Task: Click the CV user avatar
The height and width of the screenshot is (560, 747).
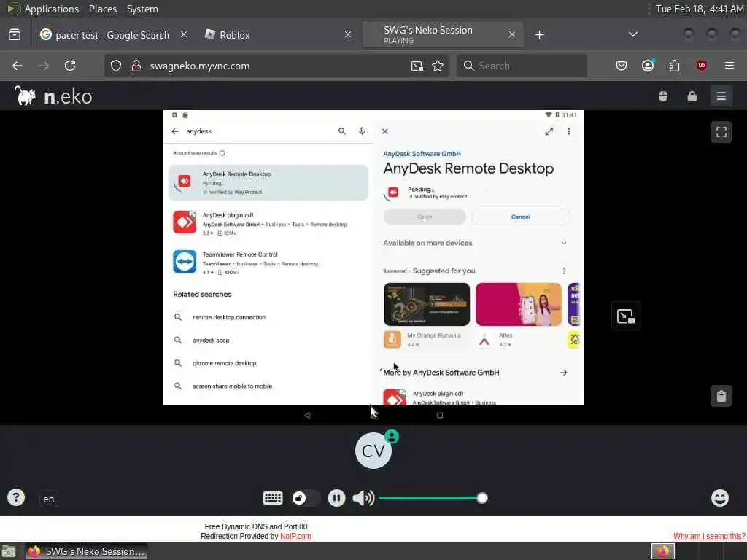Action: tap(373, 451)
